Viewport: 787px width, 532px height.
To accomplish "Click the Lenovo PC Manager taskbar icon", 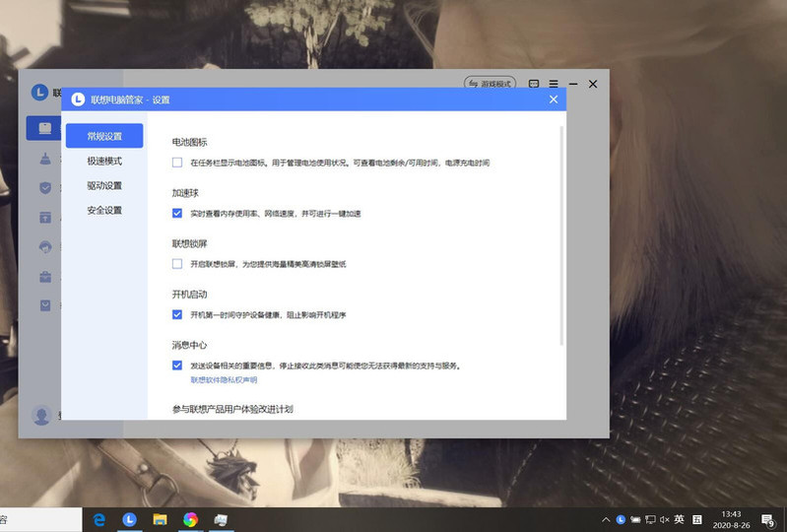I will pyautogui.click(x=129, y=519).
